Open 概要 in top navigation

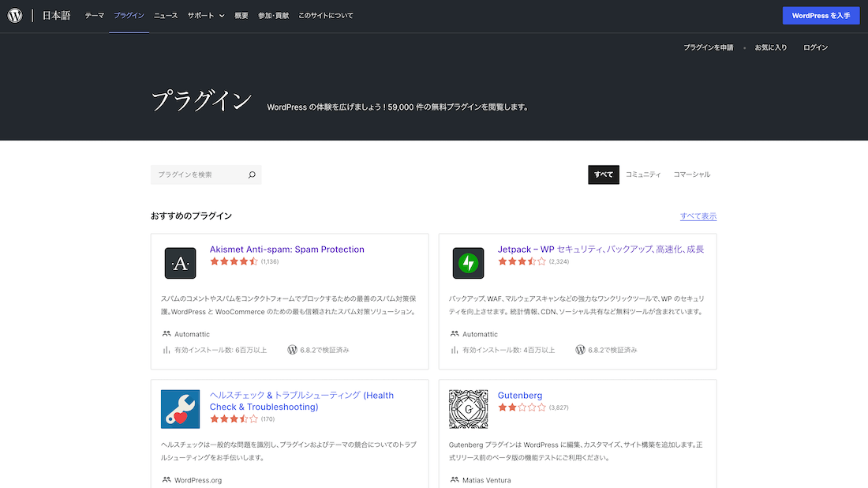tap(241, 16)
